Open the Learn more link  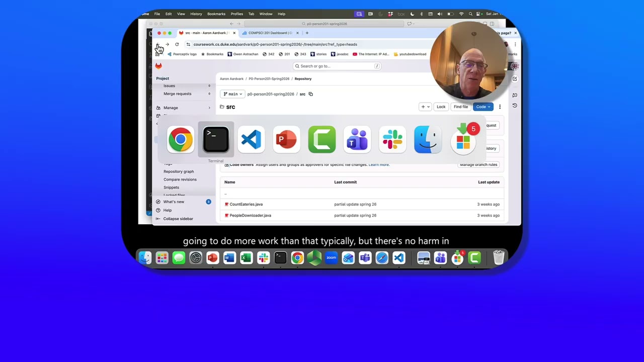coord(379,164)
